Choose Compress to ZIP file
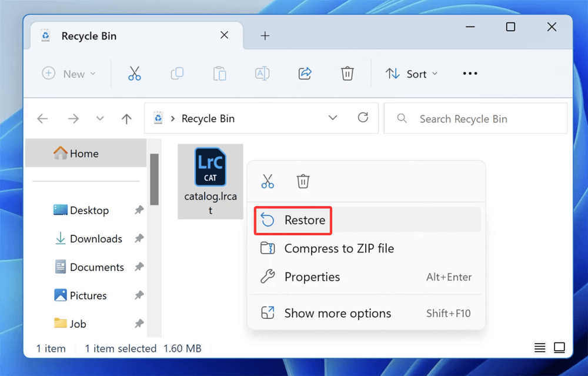Viewport: 588px width, 376px height. [340, 248]
